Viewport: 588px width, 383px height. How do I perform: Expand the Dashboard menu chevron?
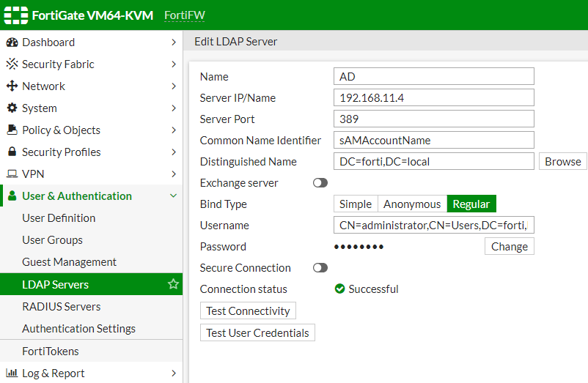coord(173,42)
